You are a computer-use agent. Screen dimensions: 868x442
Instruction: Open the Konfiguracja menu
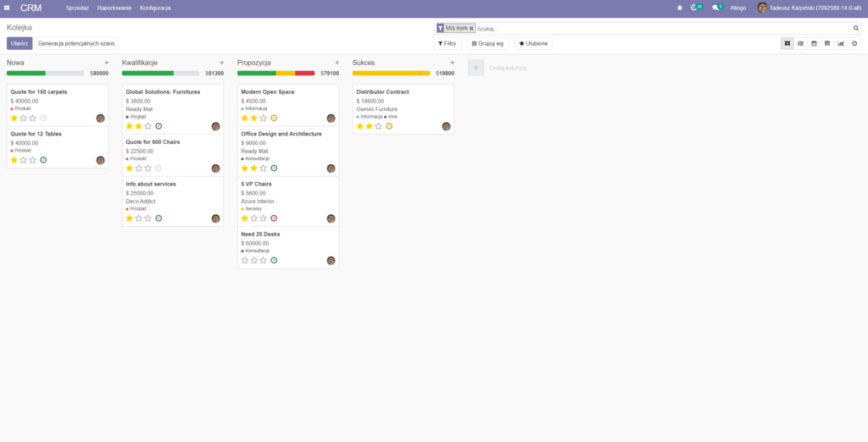pyautogui.click(x=155, y=8)
